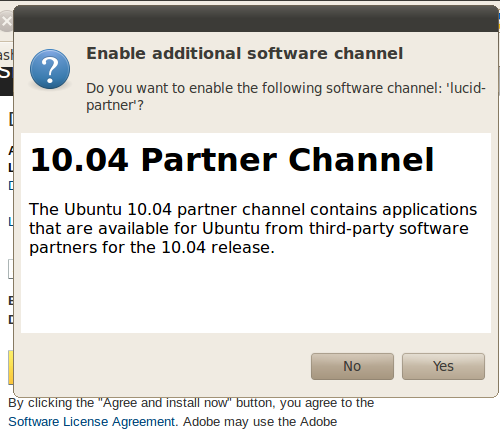The height and width of the screenshot is (429, 500).
Task: Decline the software channel with No
Action: (352, 366)
